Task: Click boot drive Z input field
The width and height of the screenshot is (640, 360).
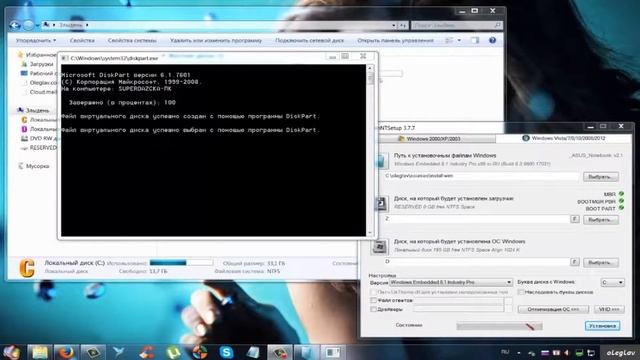Action: pos(476,219)
